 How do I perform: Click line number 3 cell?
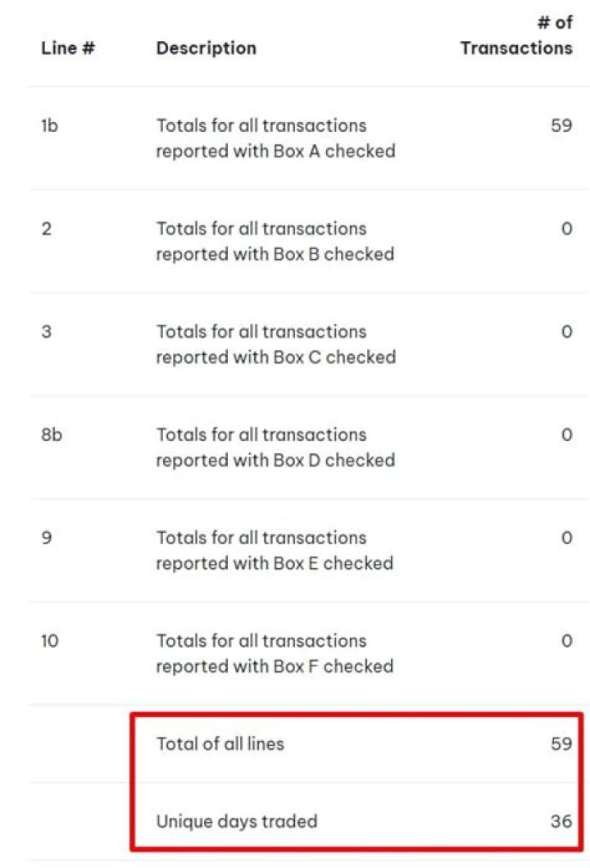point(46,332)
